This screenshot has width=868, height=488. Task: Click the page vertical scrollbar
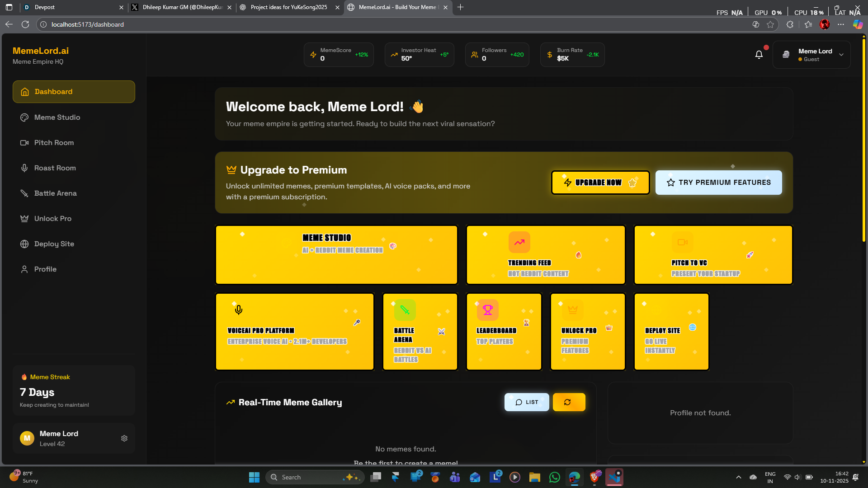[x=864, y=140]
